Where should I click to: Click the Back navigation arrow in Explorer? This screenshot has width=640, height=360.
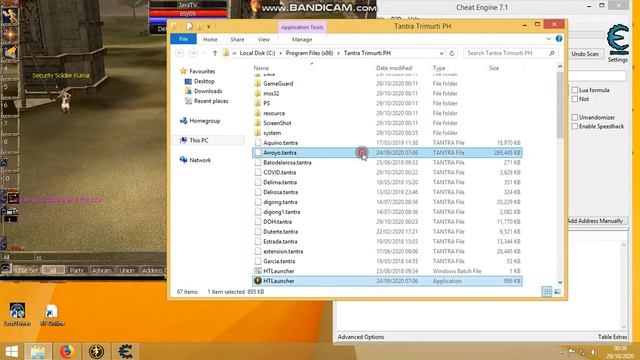pos(179,53)
